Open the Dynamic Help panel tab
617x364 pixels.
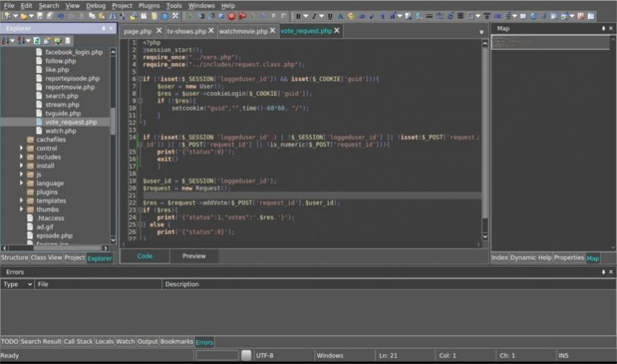click(531, 258)
